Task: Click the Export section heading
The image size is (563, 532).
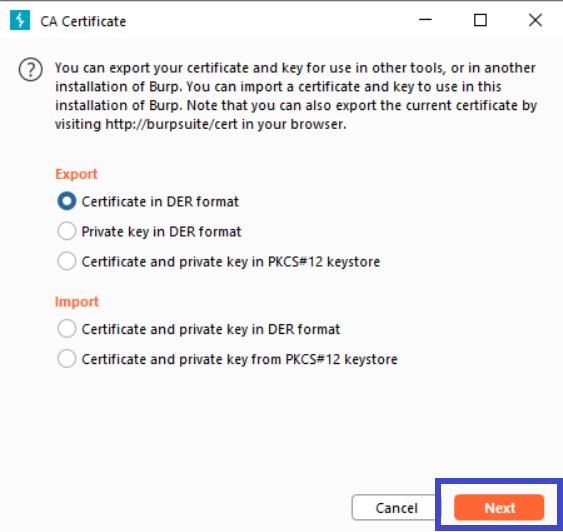Action: coord(76,174)
